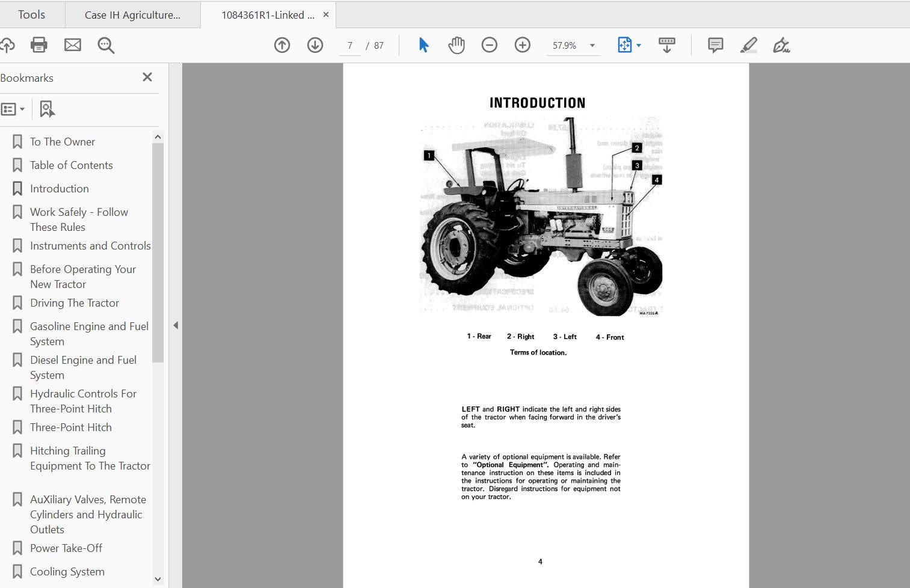Select the Highlight text tool
Viewport: 910px width, 588px height.
click(x=749, y=45)
